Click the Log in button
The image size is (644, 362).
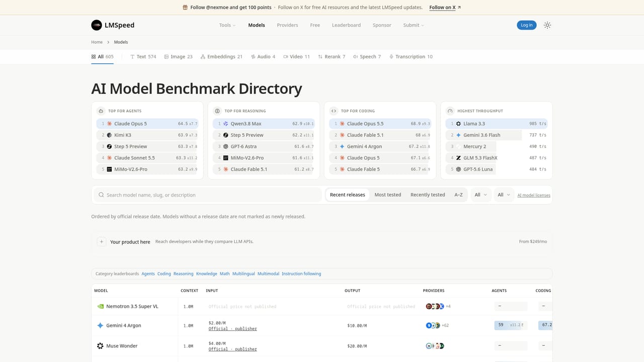pyautogui.click(x=527, y=25)
